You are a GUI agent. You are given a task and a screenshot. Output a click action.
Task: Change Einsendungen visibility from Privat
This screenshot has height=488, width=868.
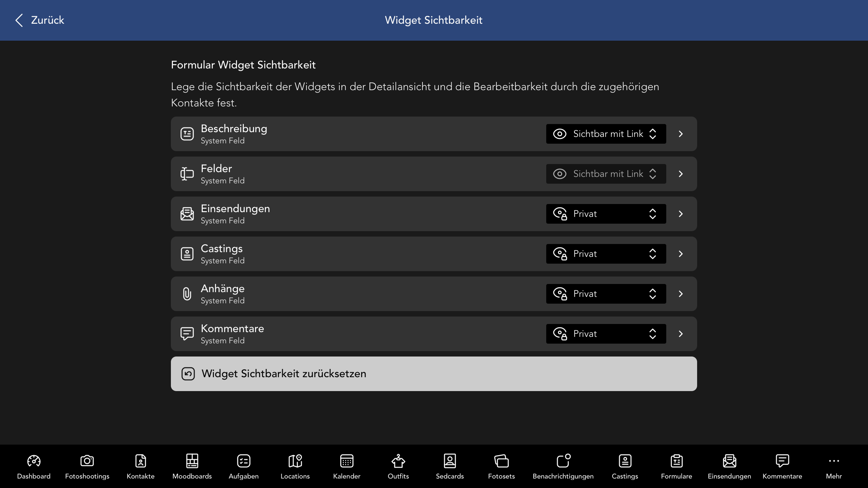(x=606, y=214)
